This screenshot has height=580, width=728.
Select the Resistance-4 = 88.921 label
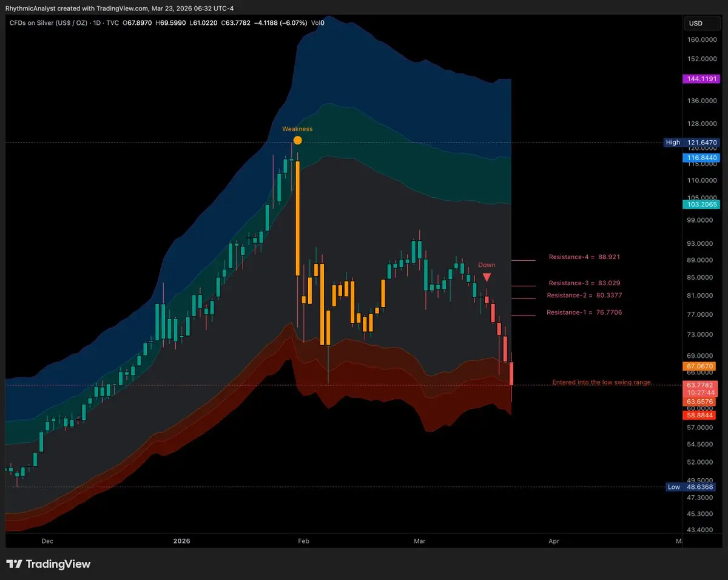pyautogui.click(x=584, y=257)
